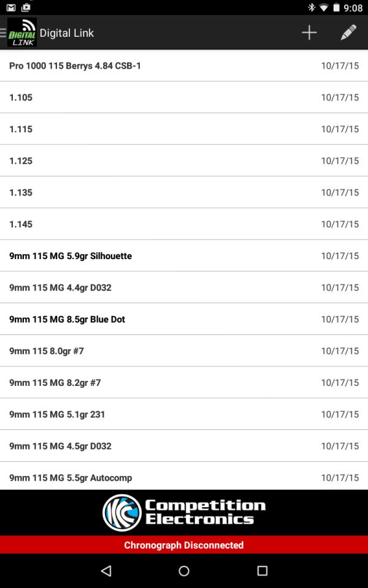The image size is (368, 588).
Task: Open the Digital Link app logo drawer
Action: (x=21, y=32)
